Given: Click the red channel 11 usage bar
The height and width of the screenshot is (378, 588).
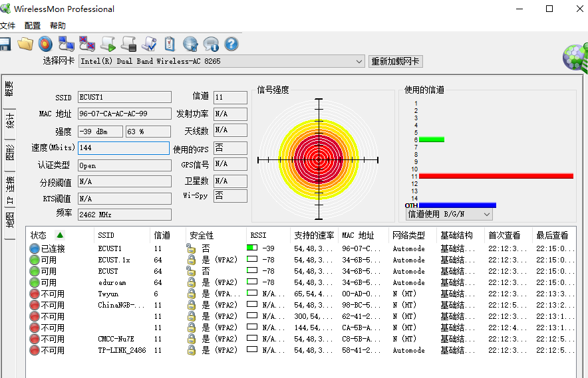Looking at the screenshot, I should tap(496, 176).
